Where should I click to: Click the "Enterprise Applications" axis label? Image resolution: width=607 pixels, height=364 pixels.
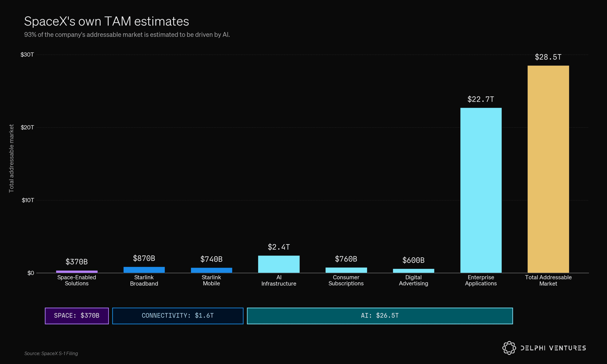coord(481,280)
